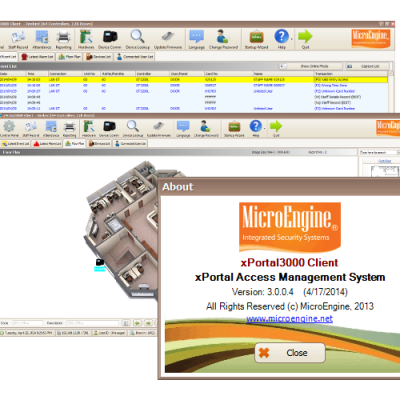Click the green next arrow below floor plan
Screen dimensions: 400x400
click(148, 323)
